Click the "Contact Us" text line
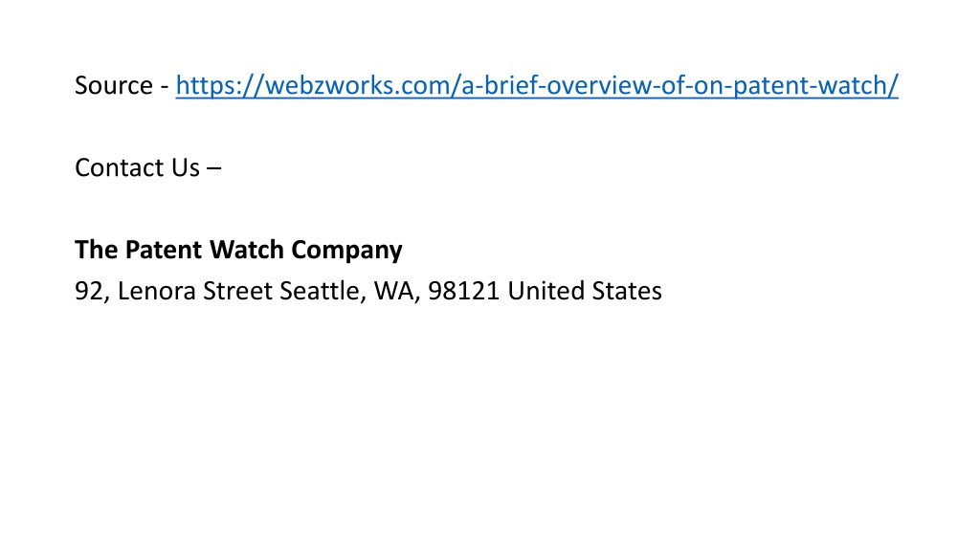 (148, 167)
